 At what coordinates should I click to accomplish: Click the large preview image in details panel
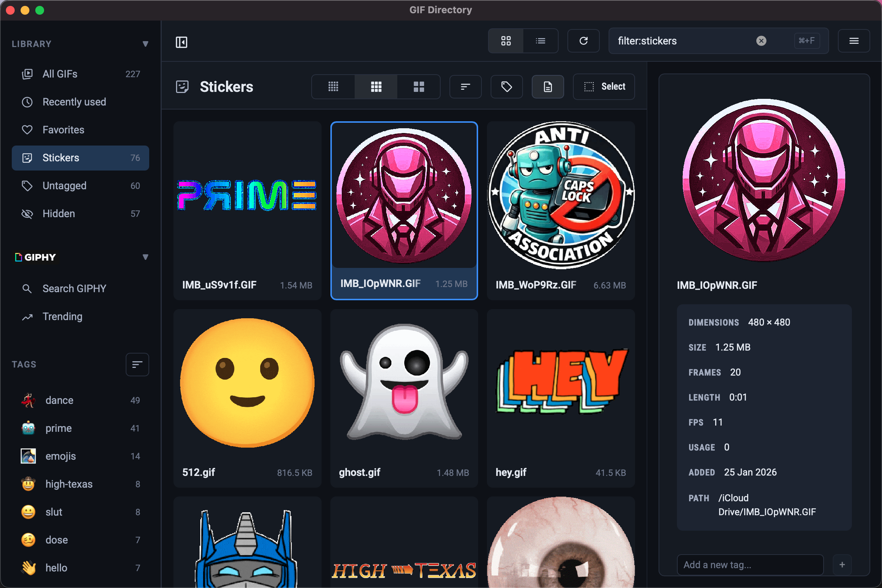(x=764, y=180)
